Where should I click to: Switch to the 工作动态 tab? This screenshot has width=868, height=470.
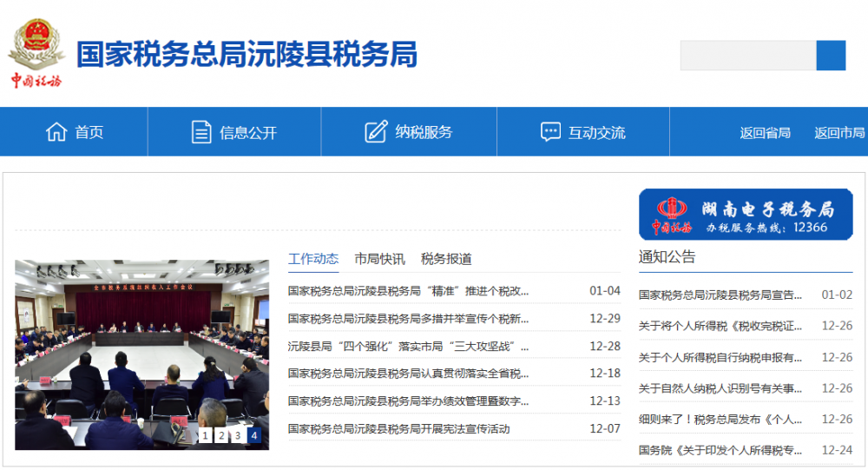tap(313, 259)
